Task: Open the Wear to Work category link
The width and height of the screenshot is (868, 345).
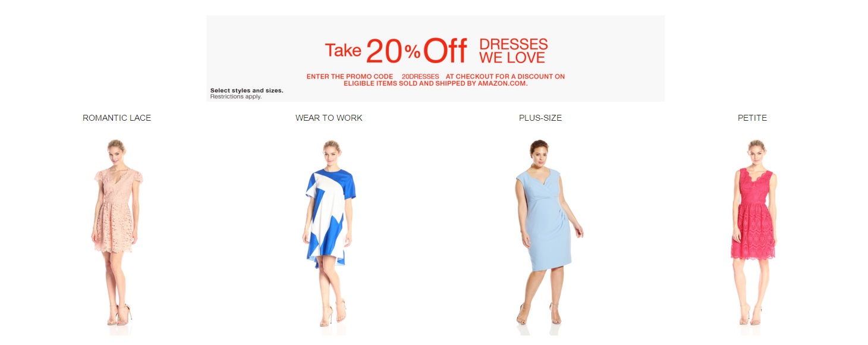Action: click(x=329, y=118)
